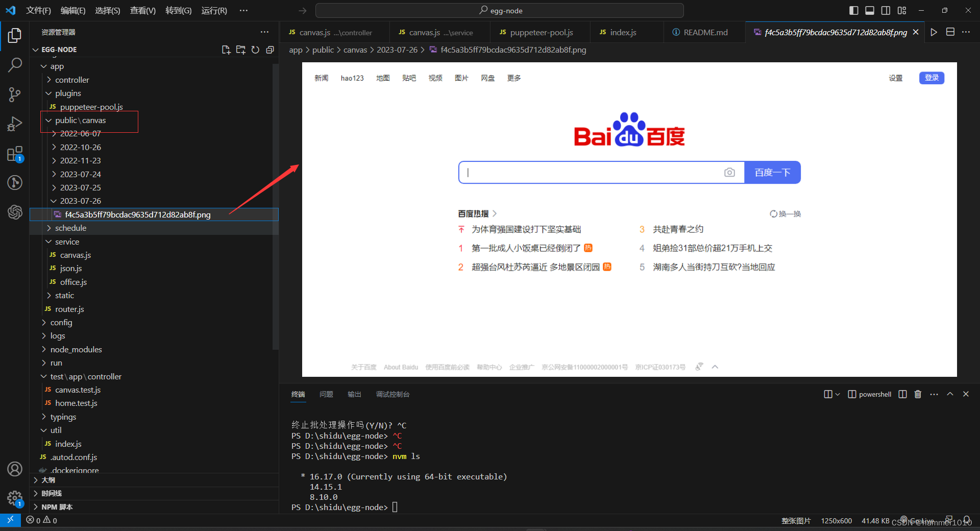980x531 pixels.
Task: Open the Run and Debug view
Action: click(15, 124)
